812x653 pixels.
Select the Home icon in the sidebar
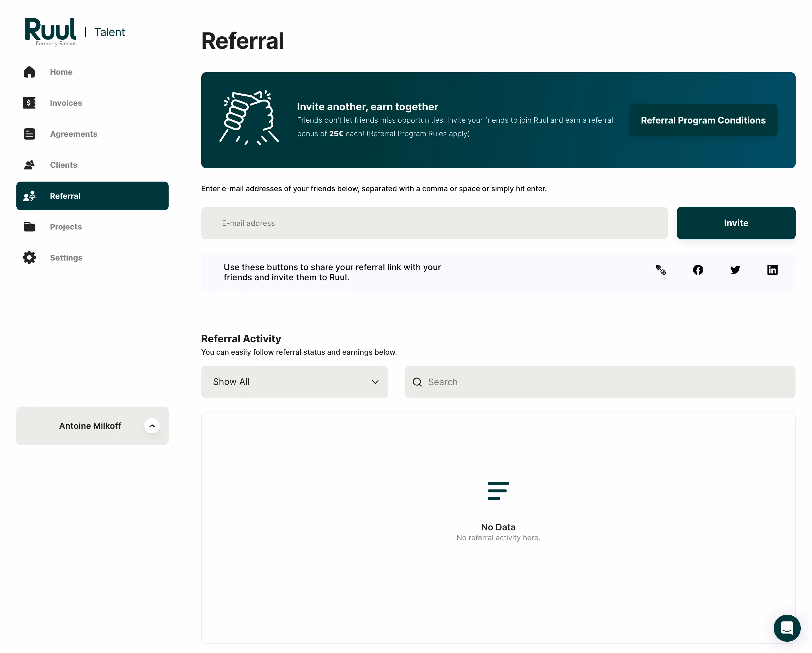pyautogui.click(x=29, y=72)
